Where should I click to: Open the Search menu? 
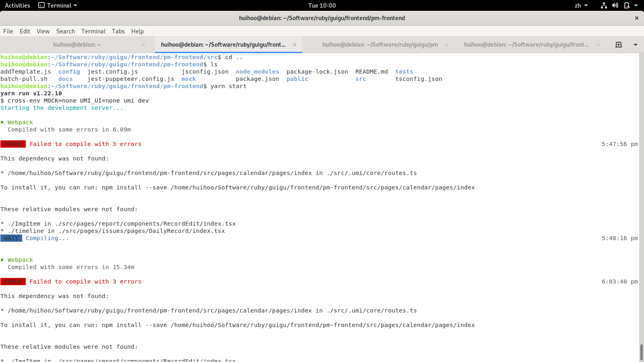click(x=66, y=31)
